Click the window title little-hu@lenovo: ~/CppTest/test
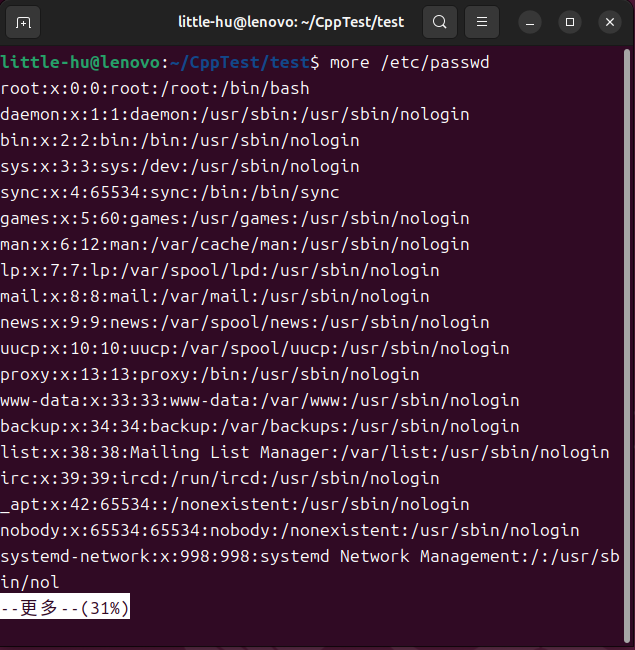This screenshot has width=635, height=650. pos(291,22)
